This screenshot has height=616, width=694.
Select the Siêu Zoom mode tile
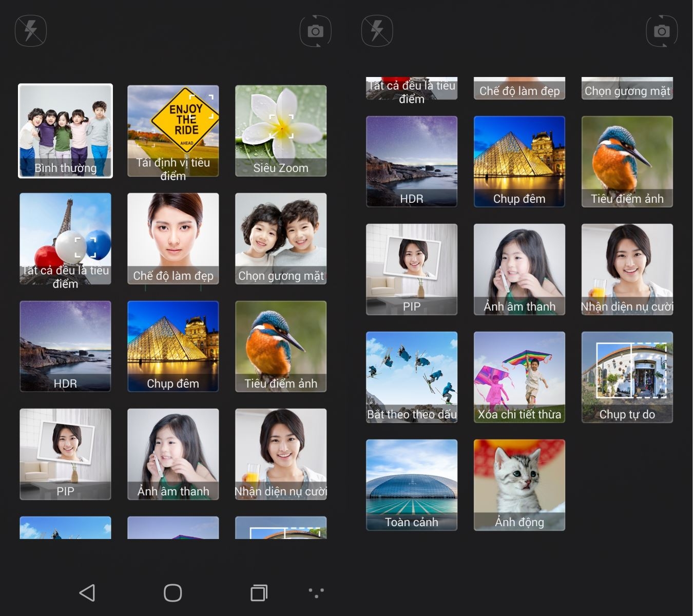coord(281,131)
